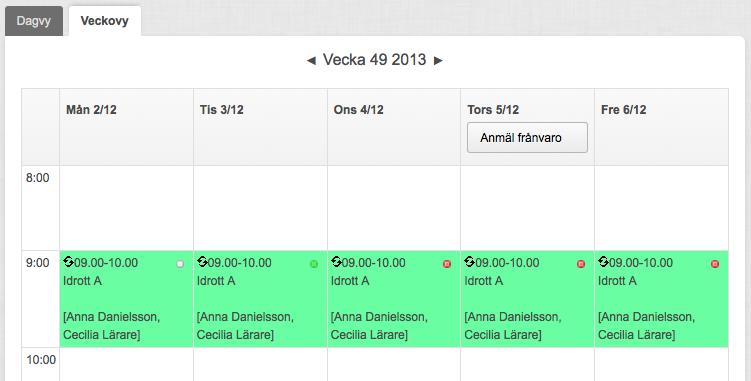Go to next week using right arrow

[x=438, y=60]
